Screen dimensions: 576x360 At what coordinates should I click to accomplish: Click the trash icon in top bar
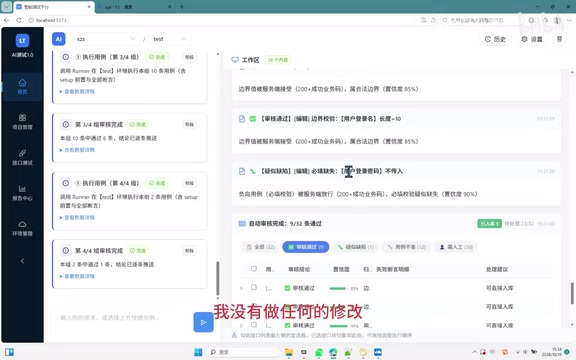(x=559, y=39)
